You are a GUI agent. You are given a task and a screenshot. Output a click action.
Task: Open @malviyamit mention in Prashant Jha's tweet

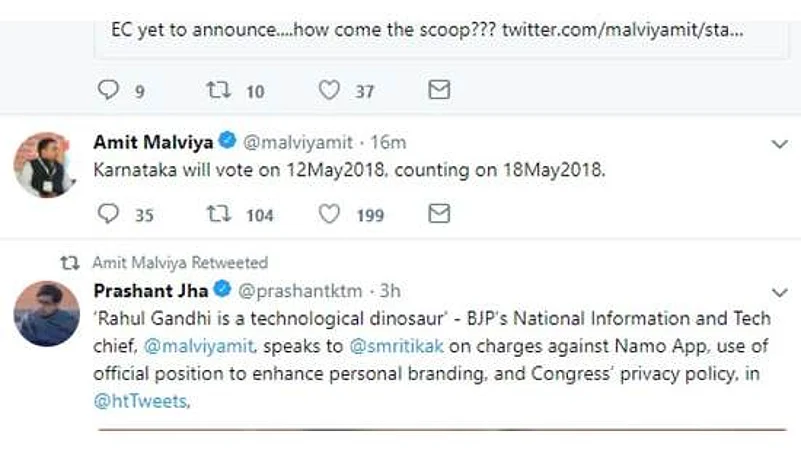[x=199, y=346]
